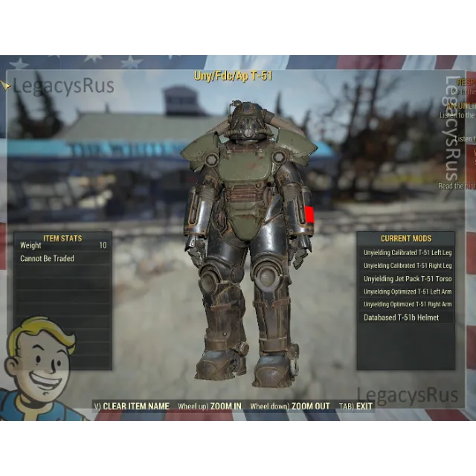Viewport: 476px width, 476px height.
Task: Click the red square on armor's arm
Action: tap(309, 215)
